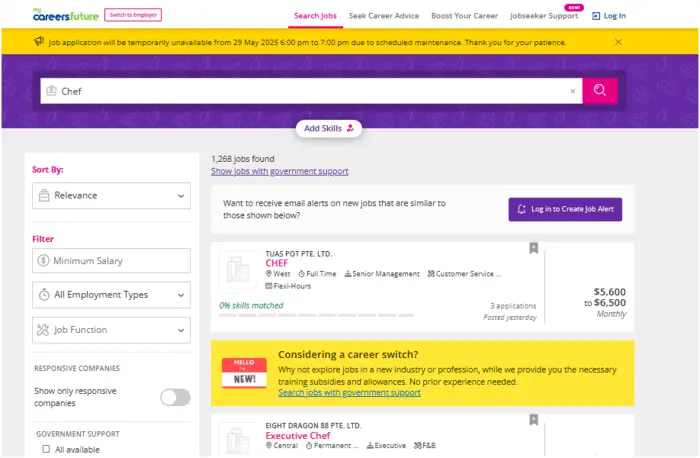
Task: Open the Executive Chef job title
Action: click(x=298, y=435)
